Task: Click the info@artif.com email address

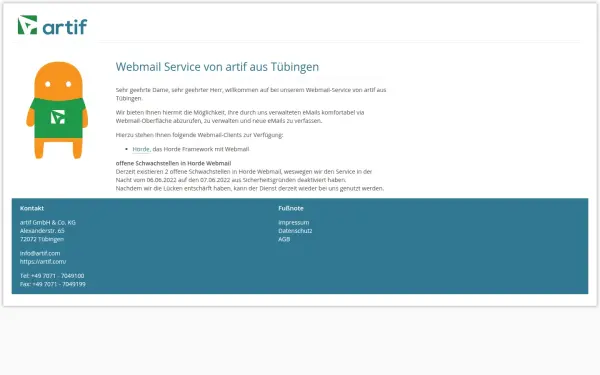Action: pyautogui.click(x=40, y=253)
